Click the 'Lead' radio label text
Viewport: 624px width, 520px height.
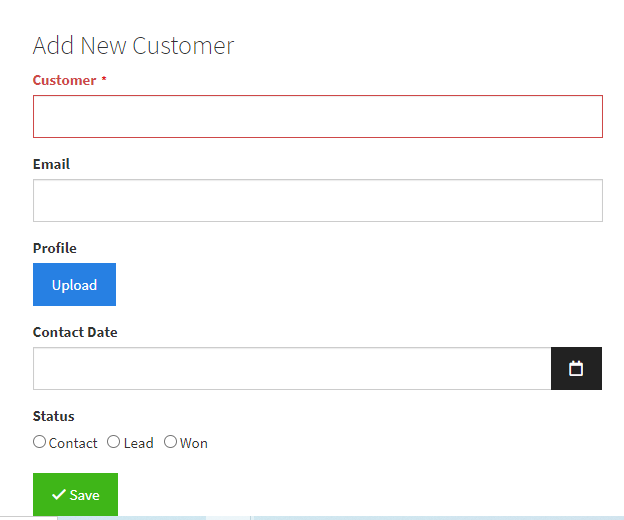click(x=138, y=443)
